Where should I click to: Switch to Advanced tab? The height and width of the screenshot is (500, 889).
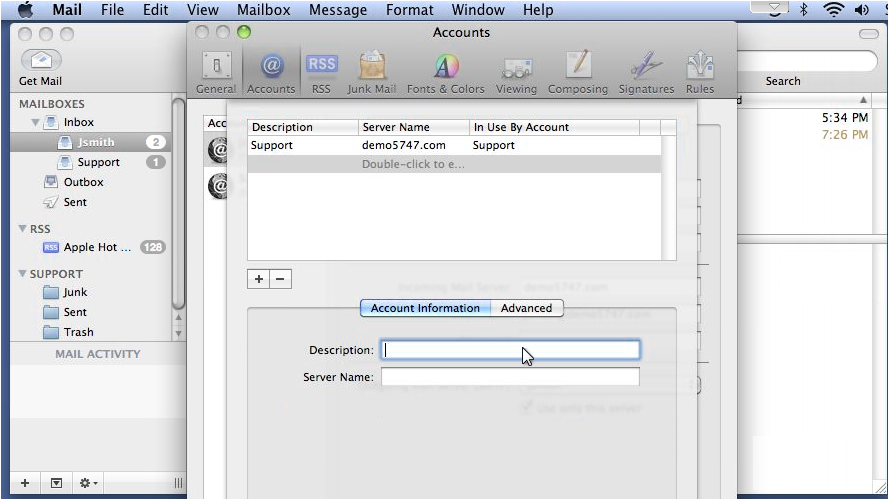(x=527, y=308)
